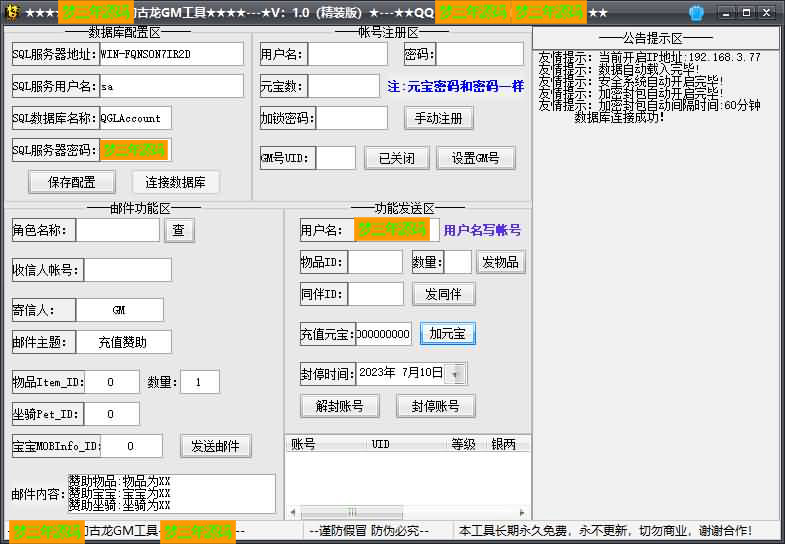Focus the 同伴ID input field
Screen dimensions: 785x544
(x=375, y=294)
